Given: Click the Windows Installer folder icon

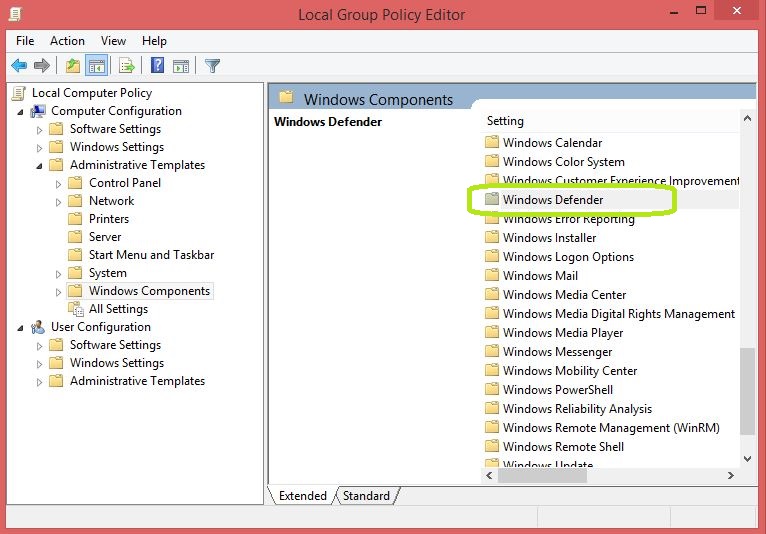Looking at the screenshot, I should tap(492, 237).
